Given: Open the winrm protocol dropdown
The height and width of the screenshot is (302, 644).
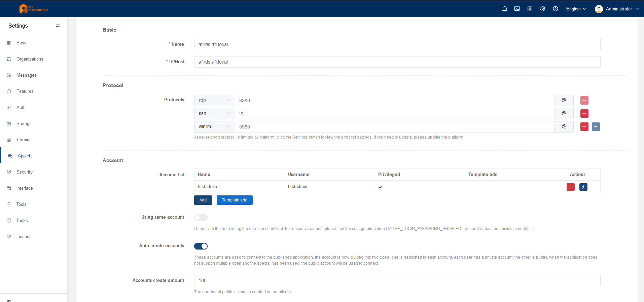Looking at the screenshot, I should click(215, 126).
